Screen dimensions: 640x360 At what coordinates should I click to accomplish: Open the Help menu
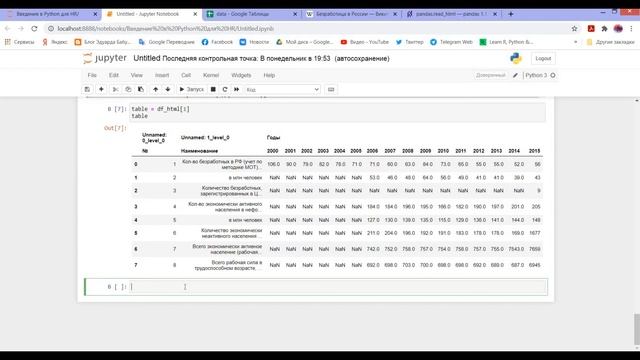tap(269, 75)
